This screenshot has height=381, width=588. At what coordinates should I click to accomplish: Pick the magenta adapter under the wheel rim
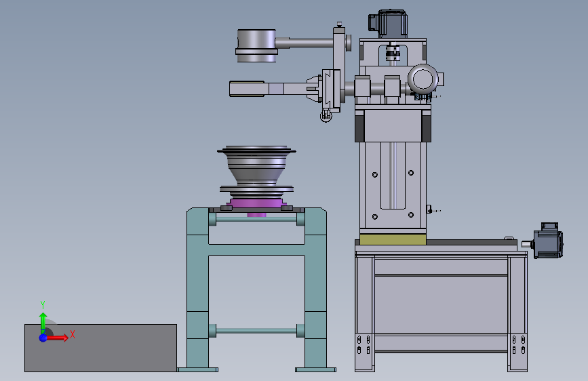(x=256, y=203)
